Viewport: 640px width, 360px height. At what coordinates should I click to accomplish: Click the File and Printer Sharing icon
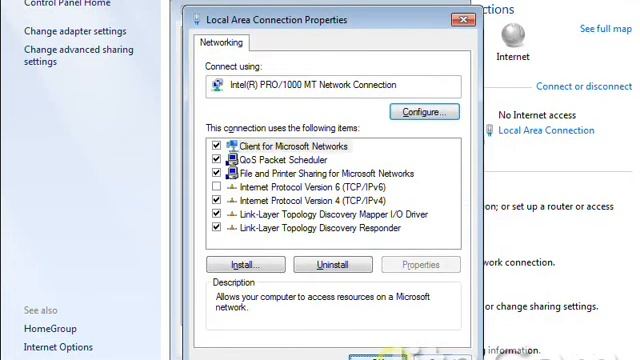(x=232, y=173)
